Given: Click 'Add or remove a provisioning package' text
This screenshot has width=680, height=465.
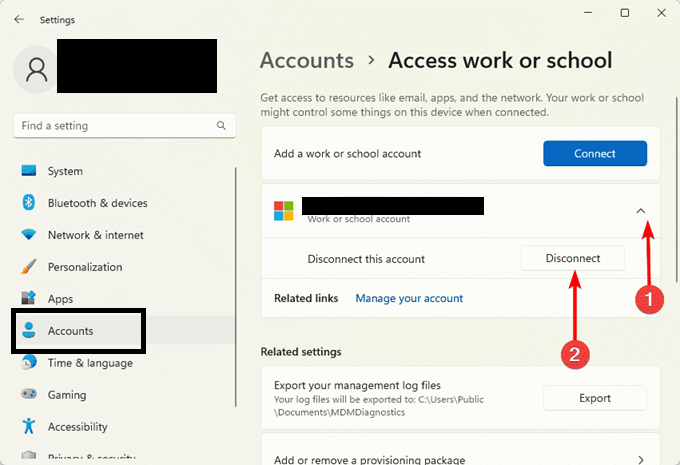Looking at the screenshot, I should click(x=369, y=459).
